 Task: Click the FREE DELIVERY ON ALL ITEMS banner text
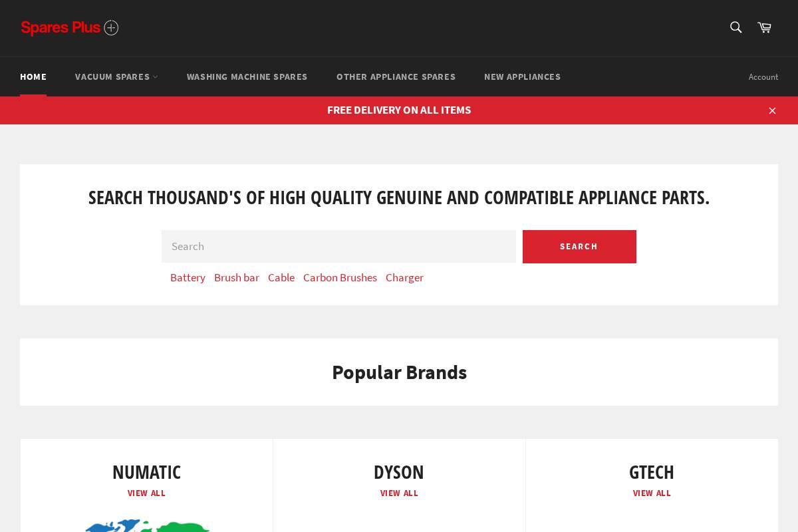click(399, 110)
